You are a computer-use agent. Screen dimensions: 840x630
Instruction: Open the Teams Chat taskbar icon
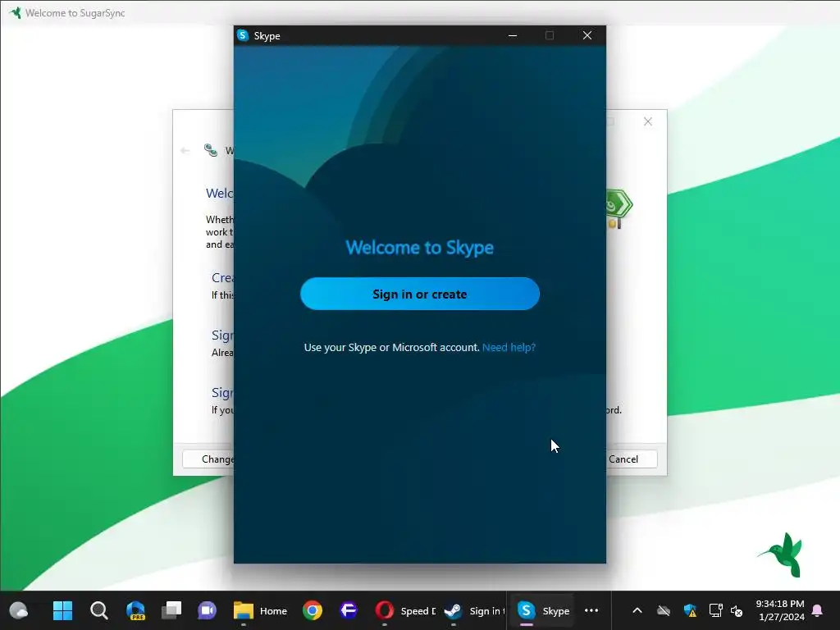pyautogui.click(x=208, y=610)
